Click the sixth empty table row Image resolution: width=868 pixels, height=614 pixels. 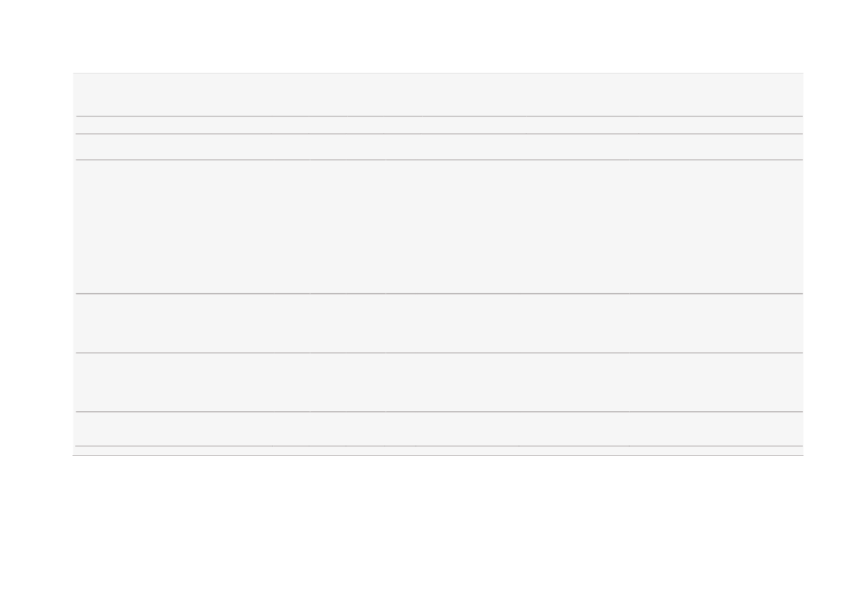[439, 382]
